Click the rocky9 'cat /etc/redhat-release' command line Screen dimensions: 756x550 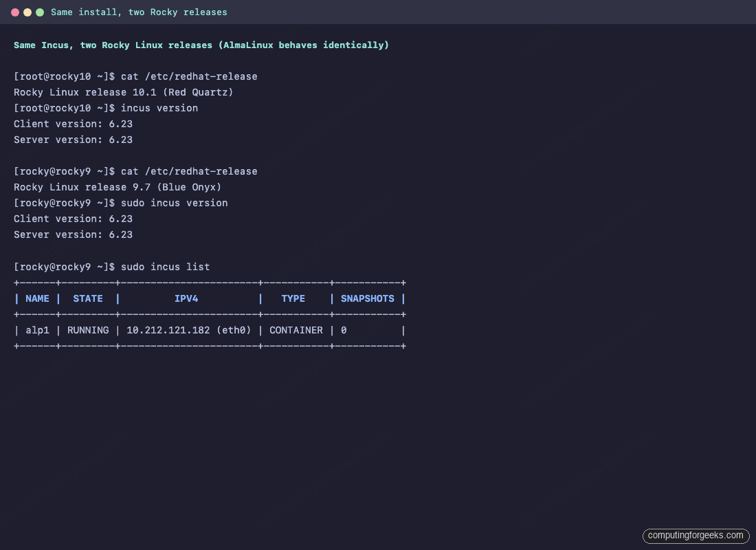[135, 171]
